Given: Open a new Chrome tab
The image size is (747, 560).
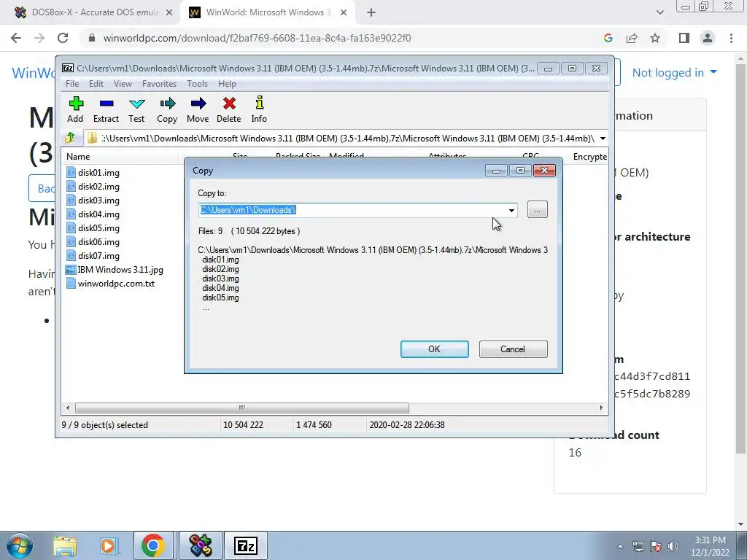Looking at the screenshot, I should tap(371, 13).
